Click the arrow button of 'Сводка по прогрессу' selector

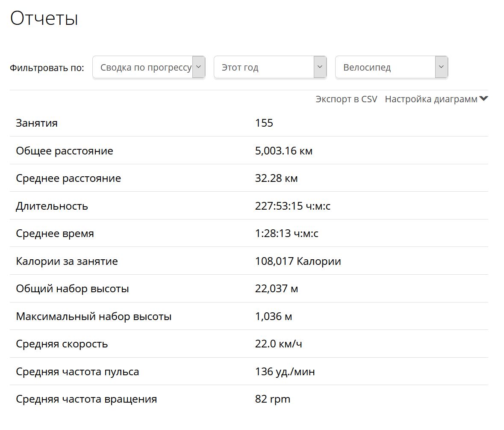(x=198, y=67)
